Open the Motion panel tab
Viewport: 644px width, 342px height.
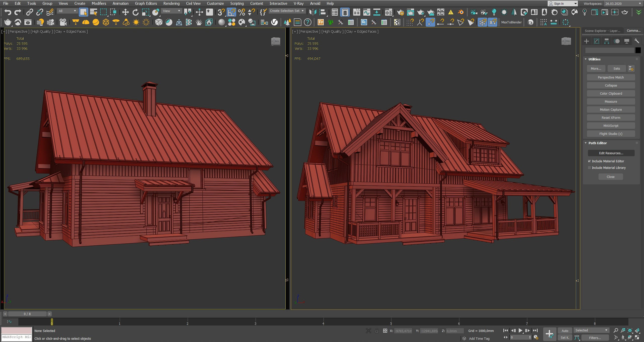click(x=617, y=41)
